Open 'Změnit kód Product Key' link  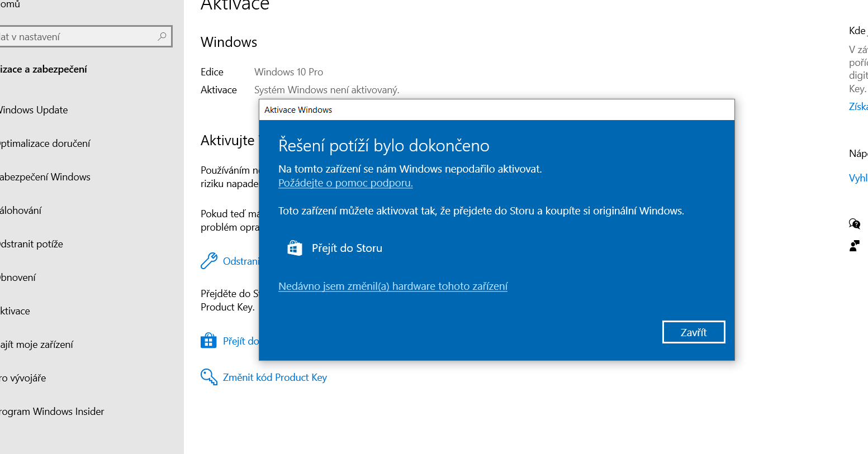coord(274,377)
